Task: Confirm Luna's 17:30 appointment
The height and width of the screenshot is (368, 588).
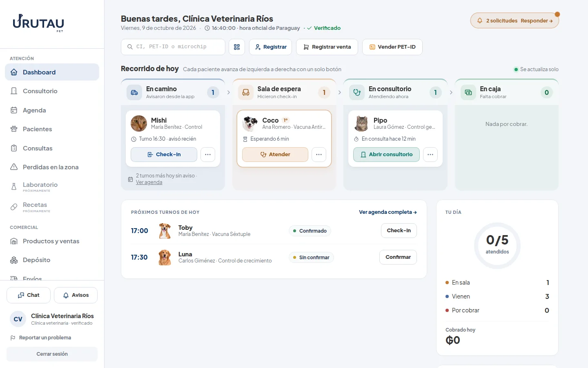Action: click(x=398, y=257)
